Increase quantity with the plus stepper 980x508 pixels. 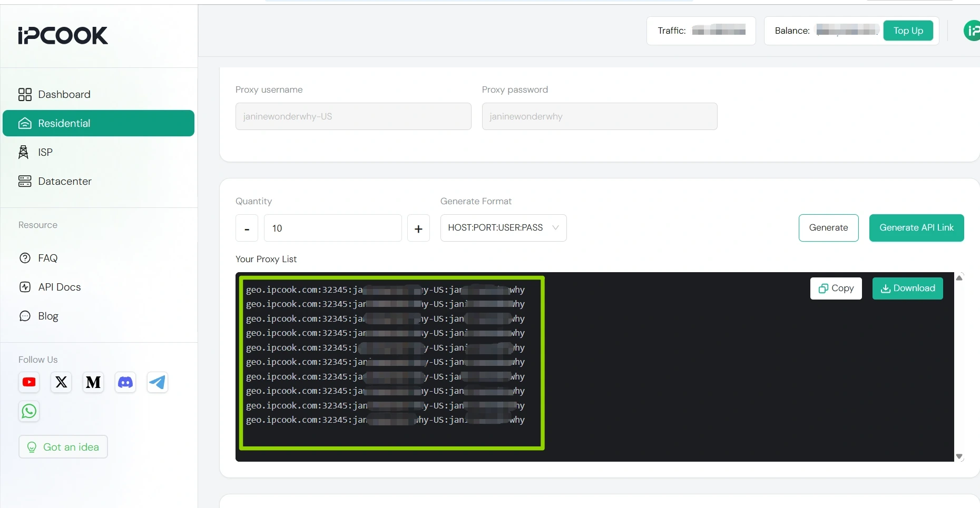[x=418, y=228]
